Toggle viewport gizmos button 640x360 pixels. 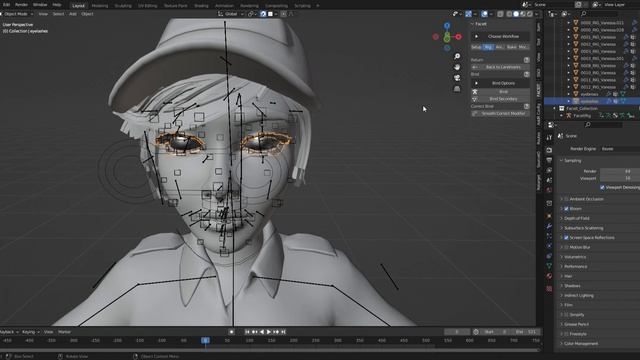(x=468, y=14)
